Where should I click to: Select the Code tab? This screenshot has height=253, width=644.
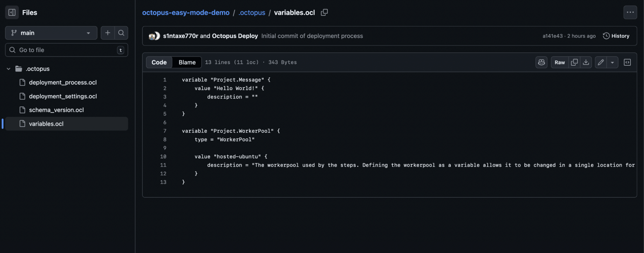click(159, 62)
